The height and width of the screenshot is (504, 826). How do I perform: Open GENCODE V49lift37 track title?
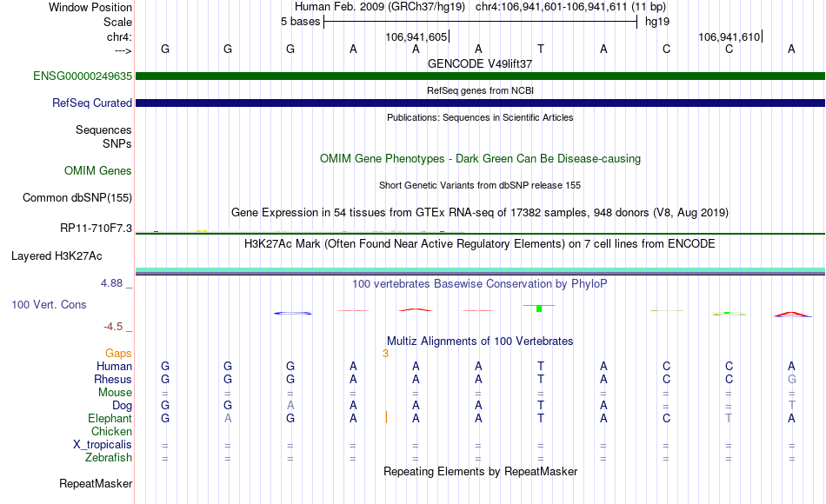pyautogui.click(x=480, y=63)
